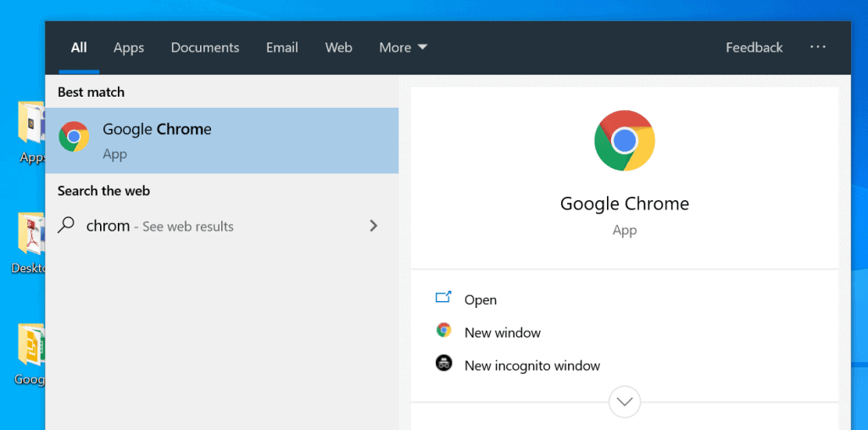Switch to the Documents tab

[x=205, y=47]
